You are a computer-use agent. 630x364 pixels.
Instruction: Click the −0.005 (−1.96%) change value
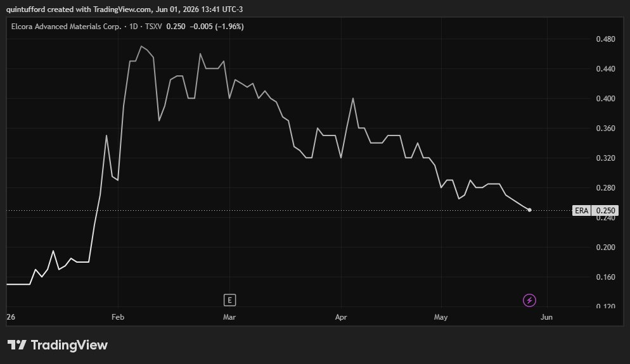point(217,27)
